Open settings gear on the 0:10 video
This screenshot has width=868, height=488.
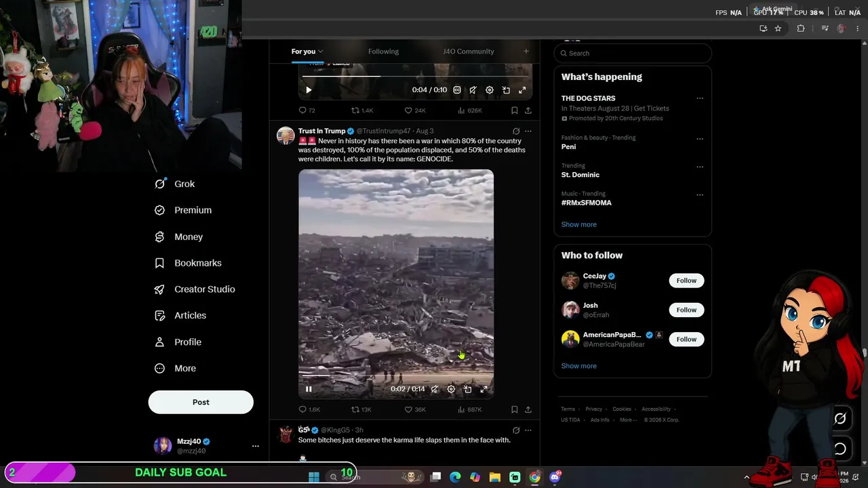490,89
